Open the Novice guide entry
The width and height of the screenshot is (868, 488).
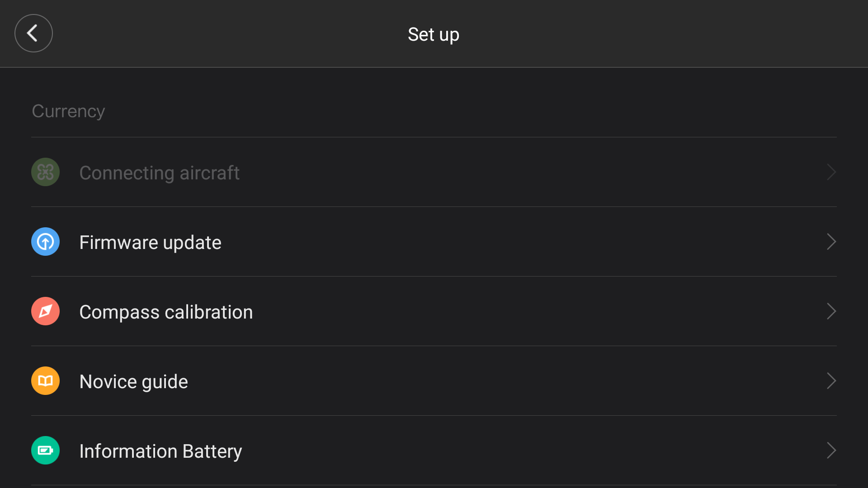[x=434, y=381]
